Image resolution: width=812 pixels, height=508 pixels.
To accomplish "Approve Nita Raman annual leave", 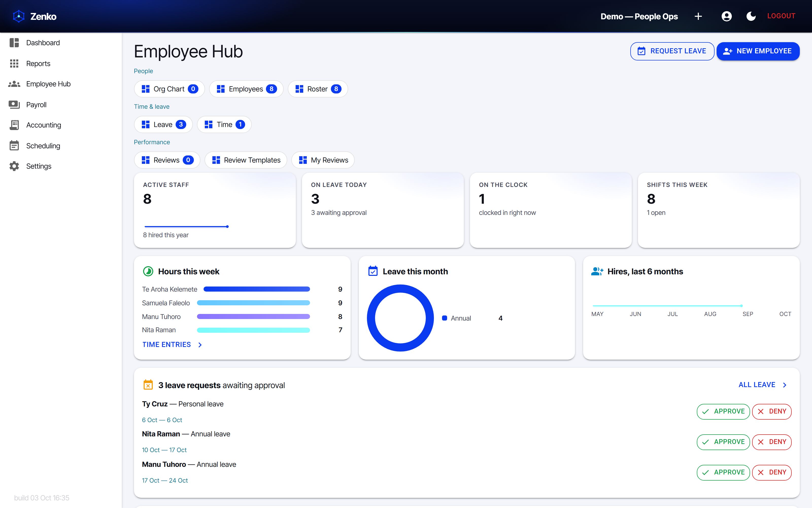I will (723, 442).
